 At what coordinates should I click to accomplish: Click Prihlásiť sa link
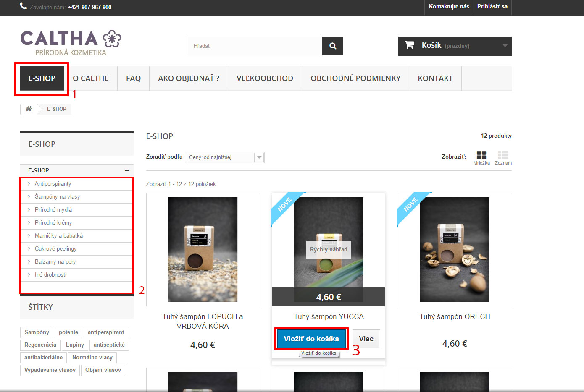tap(492, 7)
